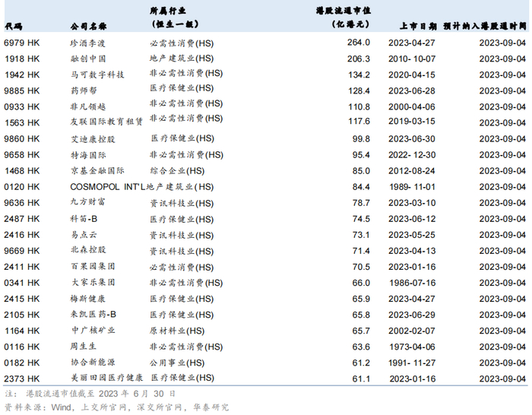Click industry 公用事业(HS)
Viewport: 532px width, 415px height.
177,363
